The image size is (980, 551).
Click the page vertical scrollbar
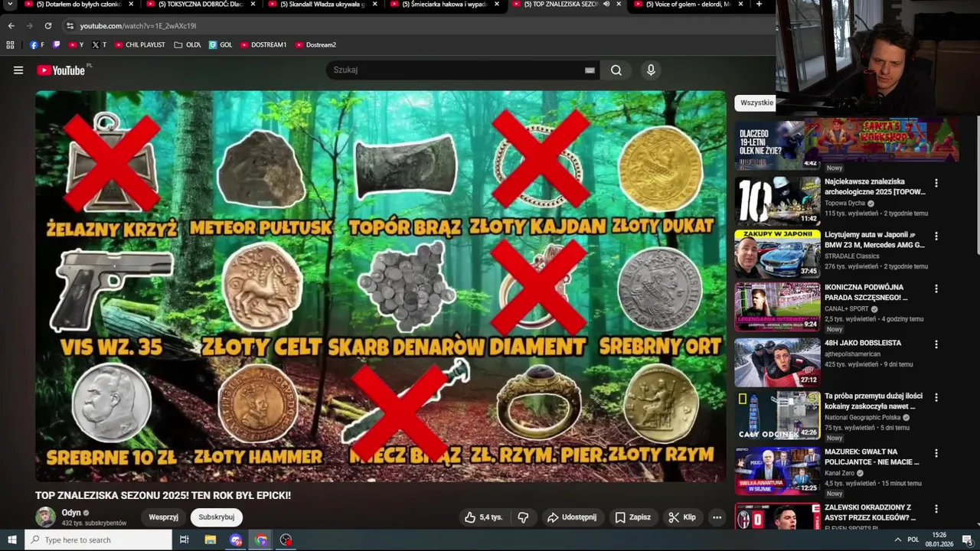(976, 184)
